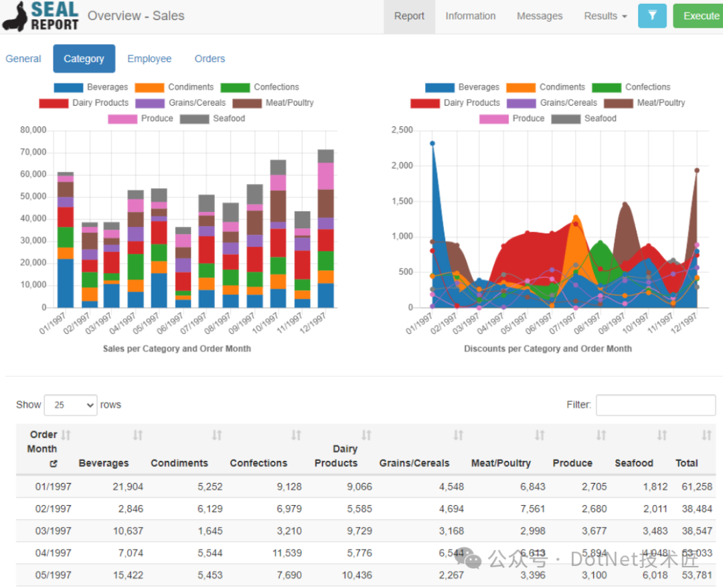
Task: Sort table by Condiments column arrows
Action: pos(216,435)
